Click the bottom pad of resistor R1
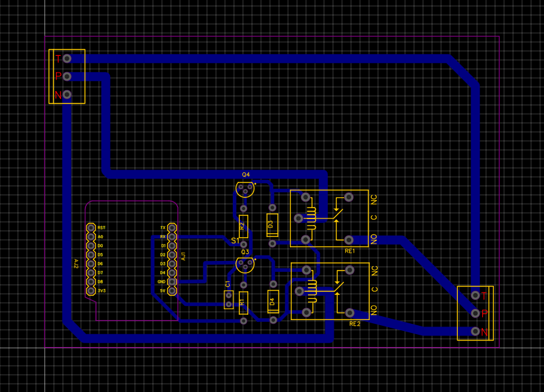 [x=244, y=321]
